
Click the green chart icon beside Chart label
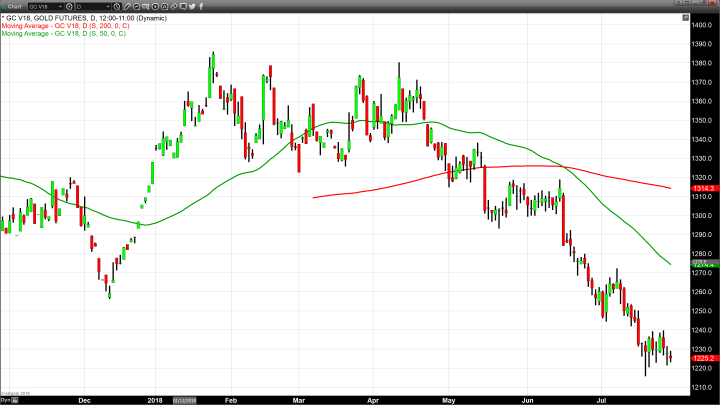[4, 5]
